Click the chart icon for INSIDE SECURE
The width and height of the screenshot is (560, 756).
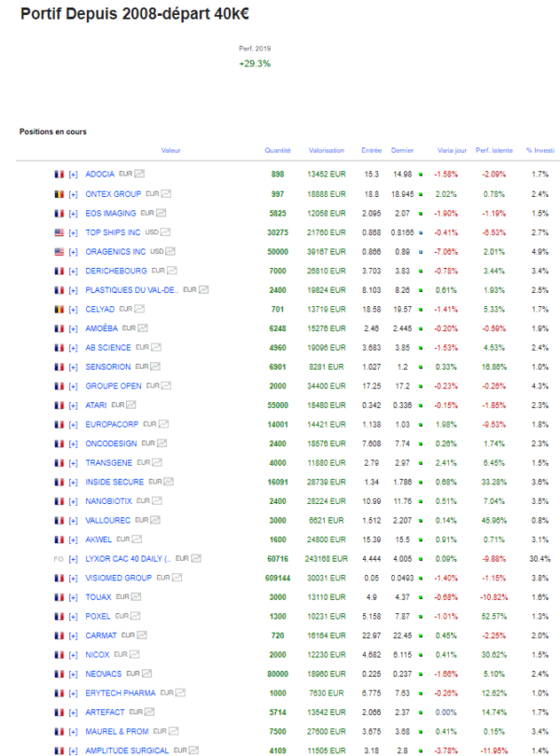[168, 482]
